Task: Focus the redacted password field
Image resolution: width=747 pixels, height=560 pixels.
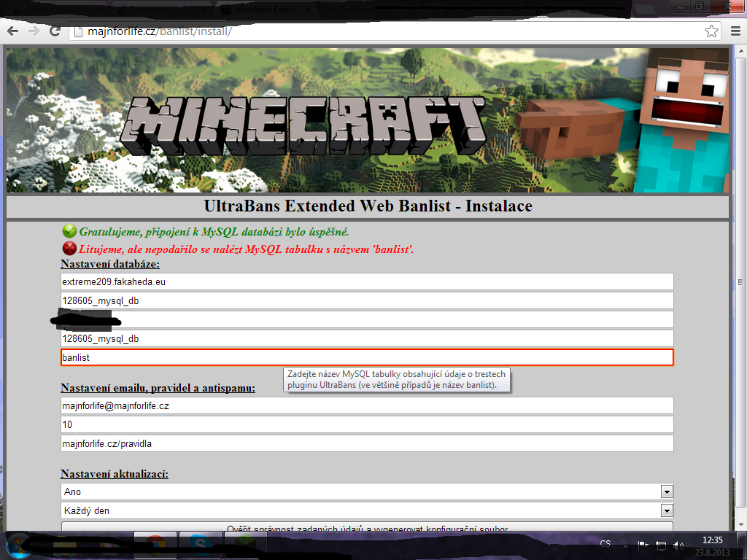Action: click(x=368, y=319)
